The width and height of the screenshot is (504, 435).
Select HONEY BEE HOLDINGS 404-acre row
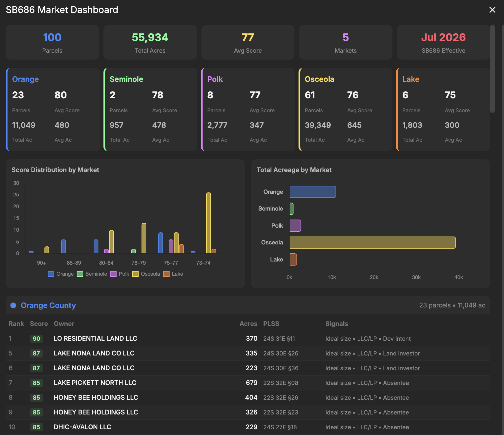pos(248,397)
